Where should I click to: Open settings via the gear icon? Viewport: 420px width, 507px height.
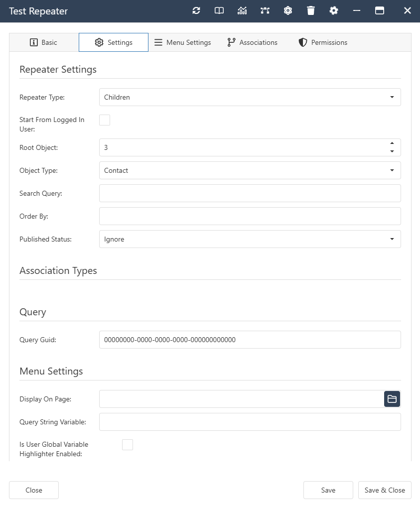333,10
